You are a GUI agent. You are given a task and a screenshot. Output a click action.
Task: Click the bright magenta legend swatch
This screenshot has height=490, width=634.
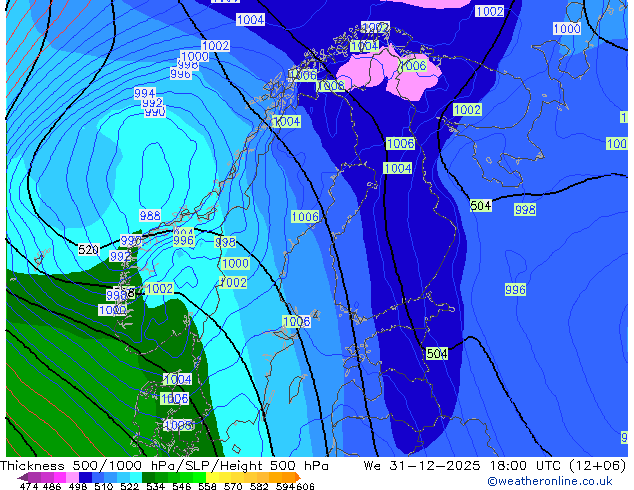[x=60, y=477]
